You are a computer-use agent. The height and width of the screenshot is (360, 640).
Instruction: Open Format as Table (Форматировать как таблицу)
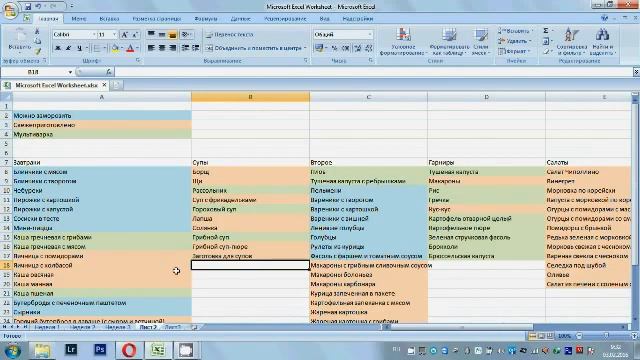pos(449,41)
